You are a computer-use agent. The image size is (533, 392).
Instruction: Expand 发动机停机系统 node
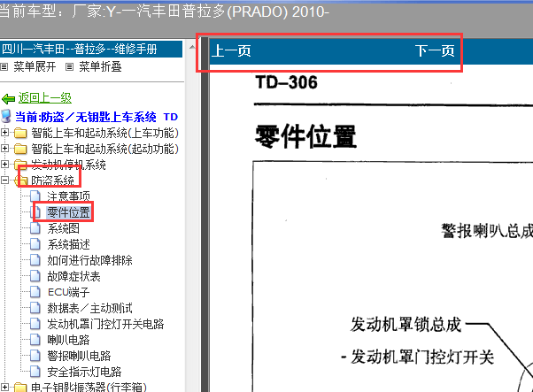[x=4, y=165]
